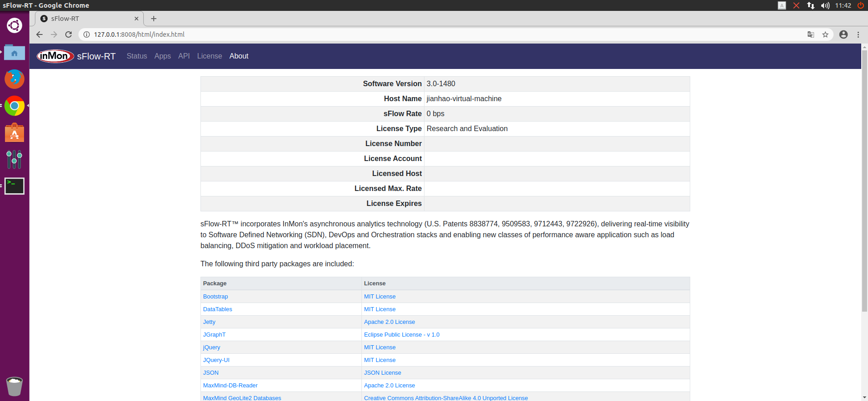Click the Ubuntu dash search icon
868x401 pixels.
(15, 25)
